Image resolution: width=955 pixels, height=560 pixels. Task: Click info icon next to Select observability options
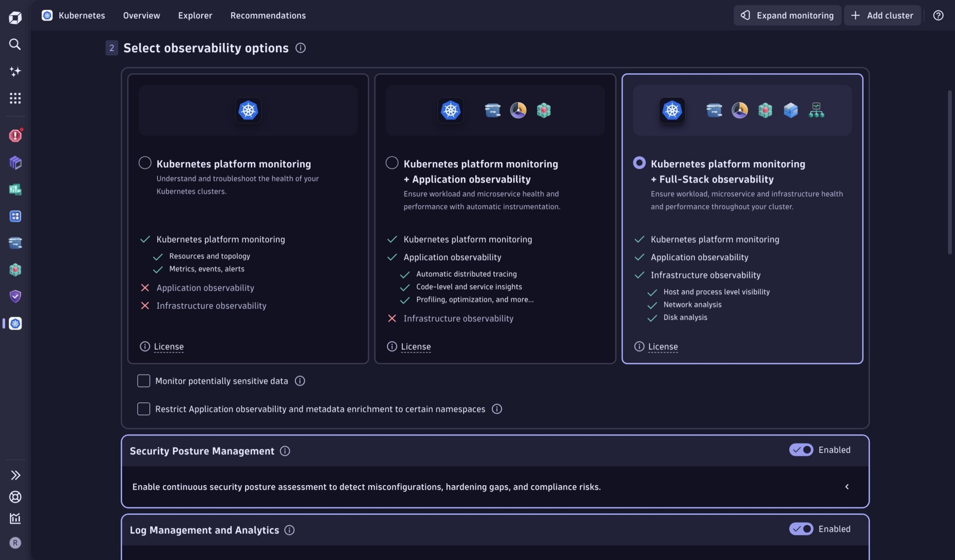click(x=301, y=48)
